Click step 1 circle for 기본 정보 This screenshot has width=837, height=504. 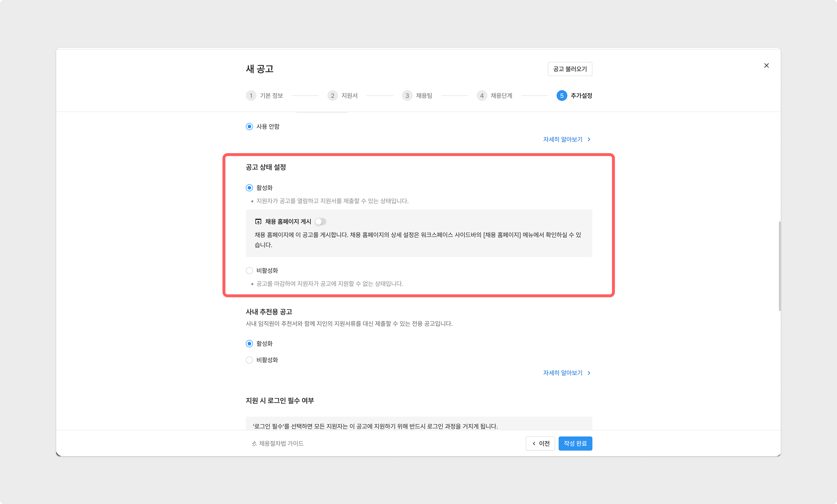coord(251,96)
